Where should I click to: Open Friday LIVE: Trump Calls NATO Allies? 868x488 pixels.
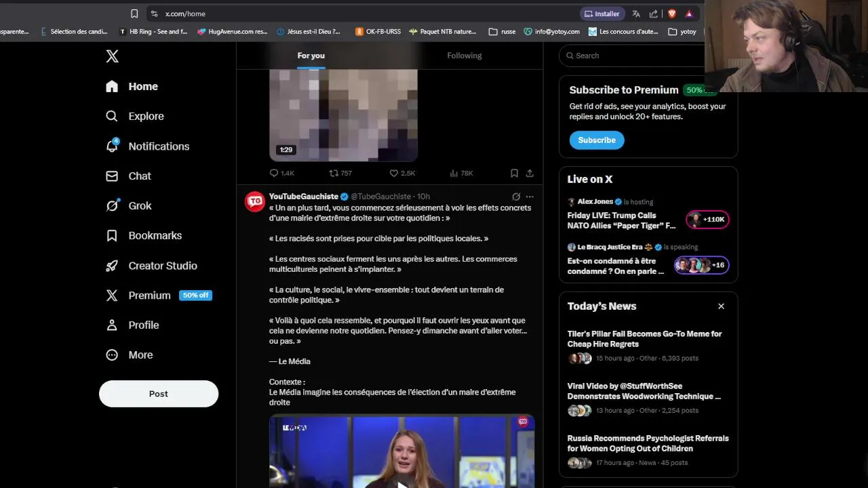(x=621, y=220)
